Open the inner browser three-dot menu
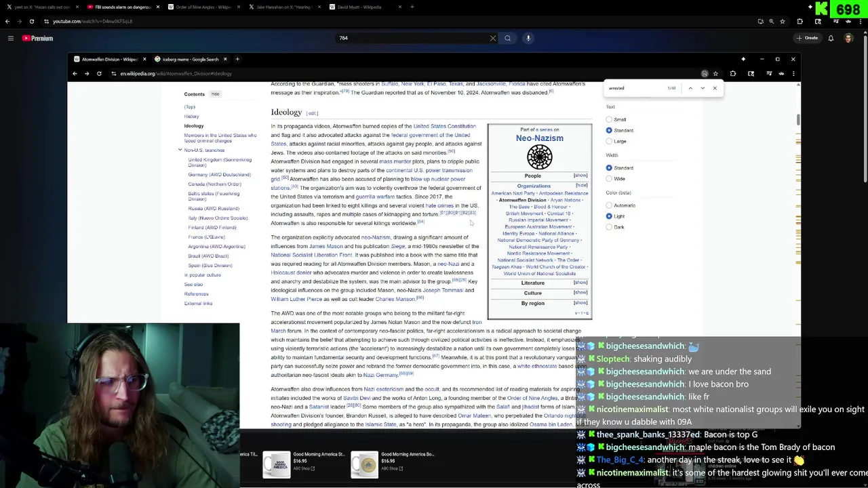 click(793, 73)
